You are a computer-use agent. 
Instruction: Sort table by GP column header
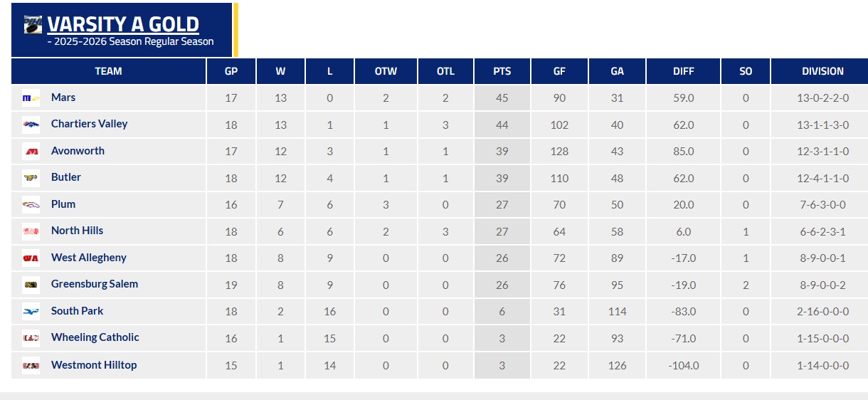point(231,71)
